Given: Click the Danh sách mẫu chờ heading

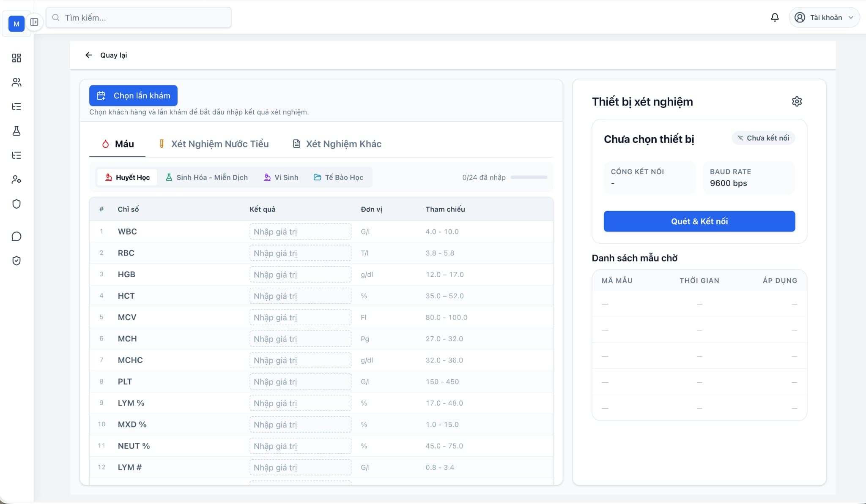Looking at the screenshot, I should 634,258.
